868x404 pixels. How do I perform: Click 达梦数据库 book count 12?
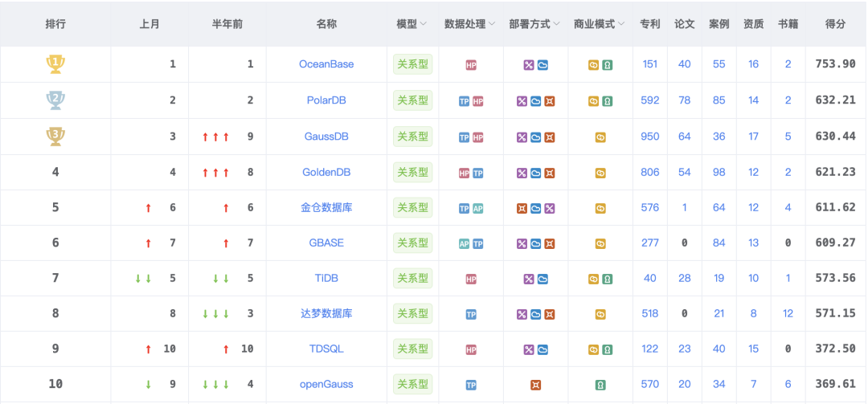[788, 313]
